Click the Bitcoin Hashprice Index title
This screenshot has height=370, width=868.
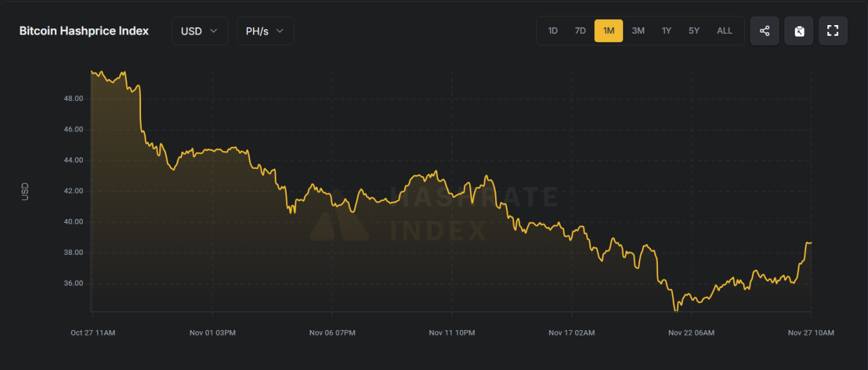84,31
